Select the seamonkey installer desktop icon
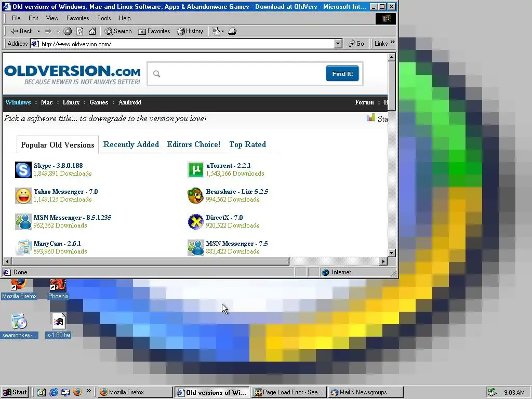The height and width of the screenshot is (399, 532). (19, 326)
